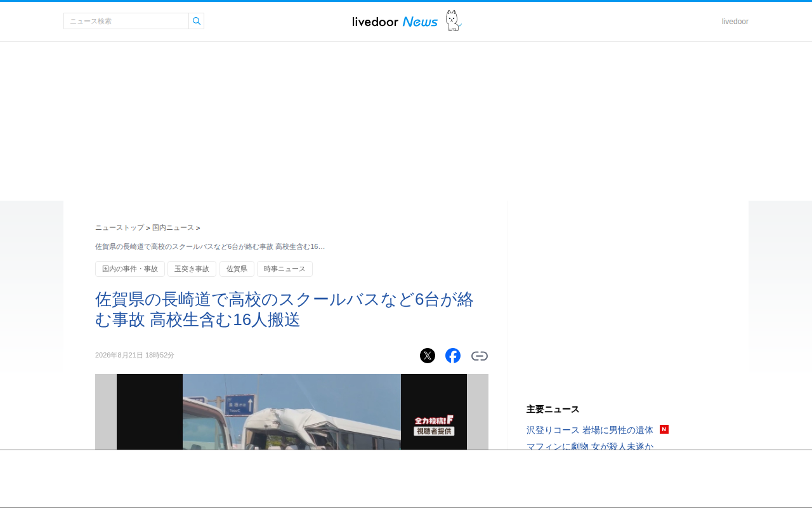Focus the ニュース検索 search field
Image resolution: width=812 pixels, height=508 pixels.
tap(126, 21)
